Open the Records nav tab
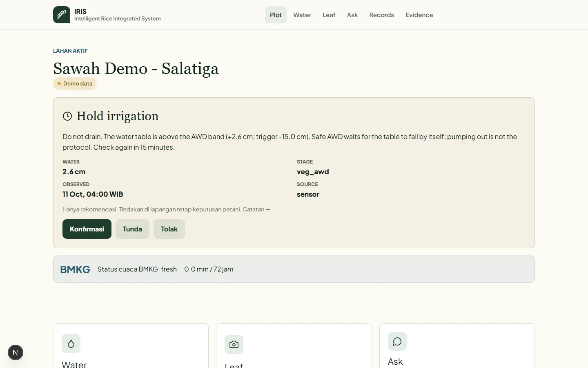Screen dimensions: 588x368 (381, 15)
